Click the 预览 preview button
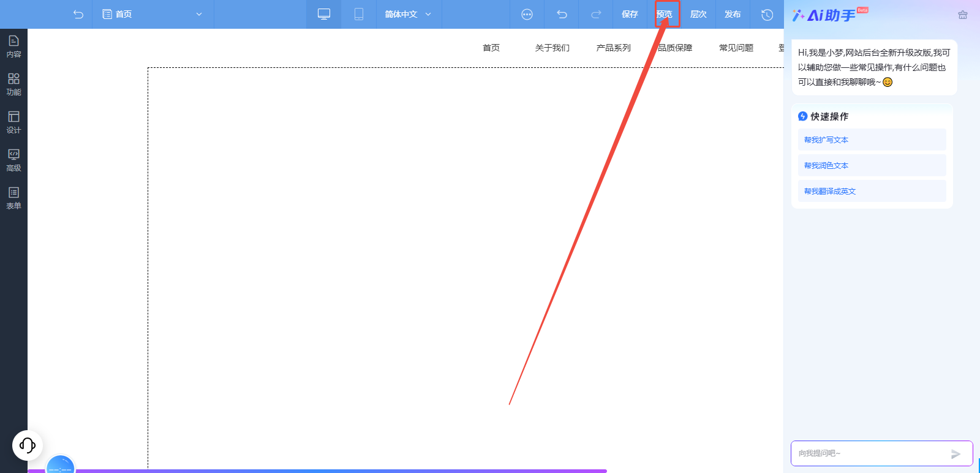Viewport: 980px width, 473px height. click(x=665, y=14)
